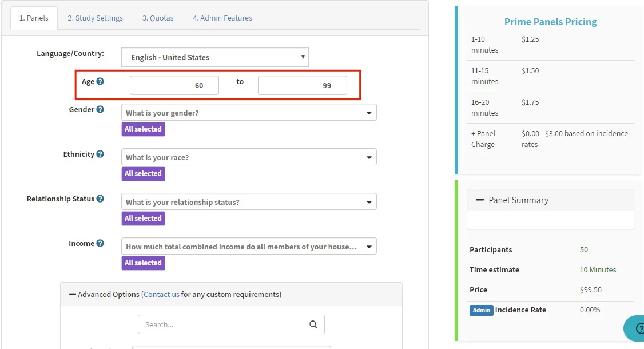The height and width of the screenshot is (349, 644).
Task: Click the 'Contact us' link
Action: tap(161, 294)
